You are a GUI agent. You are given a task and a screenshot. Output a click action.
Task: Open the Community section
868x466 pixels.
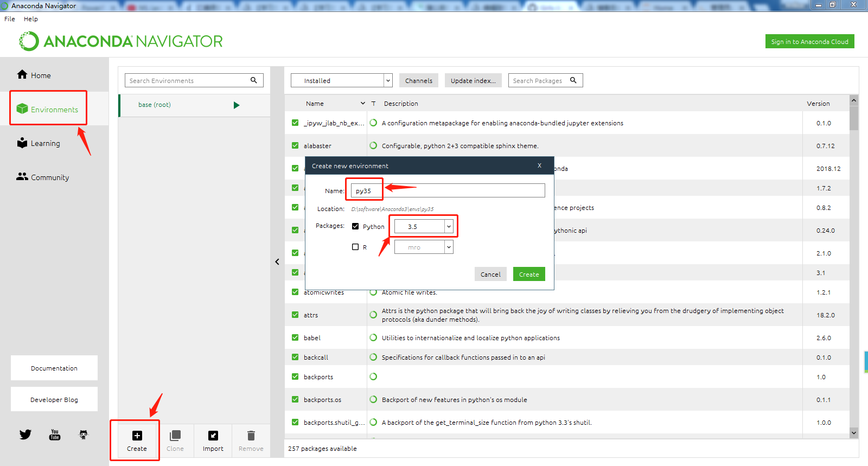(43, 177)
